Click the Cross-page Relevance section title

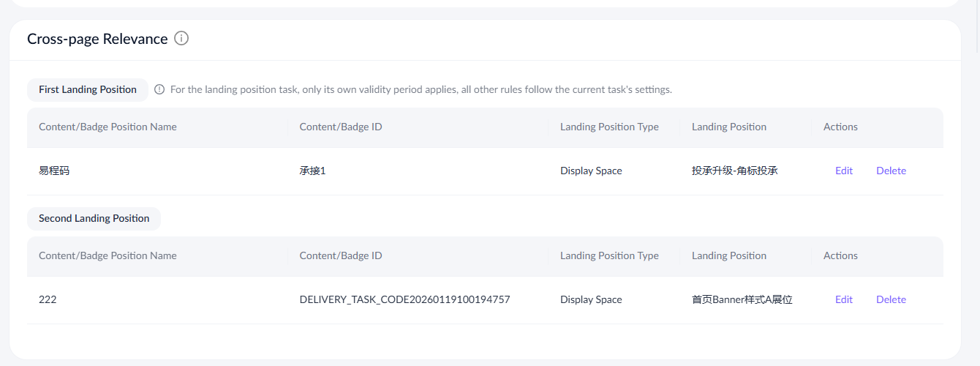[97, 39]
